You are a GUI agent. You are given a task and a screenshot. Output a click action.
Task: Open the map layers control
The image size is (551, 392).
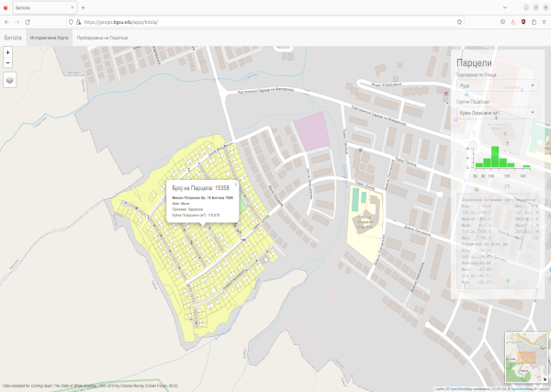point(9,80)
